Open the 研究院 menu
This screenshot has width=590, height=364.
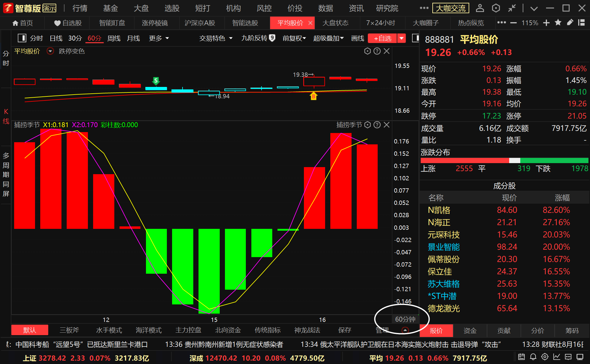tap(387, 8)
